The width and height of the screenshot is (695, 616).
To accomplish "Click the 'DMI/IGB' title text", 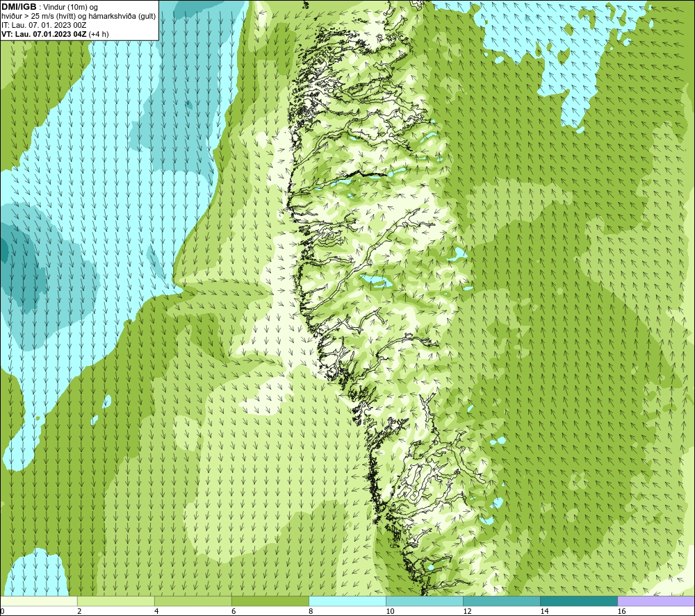I will pyautogui.click(x=19, y=7).
